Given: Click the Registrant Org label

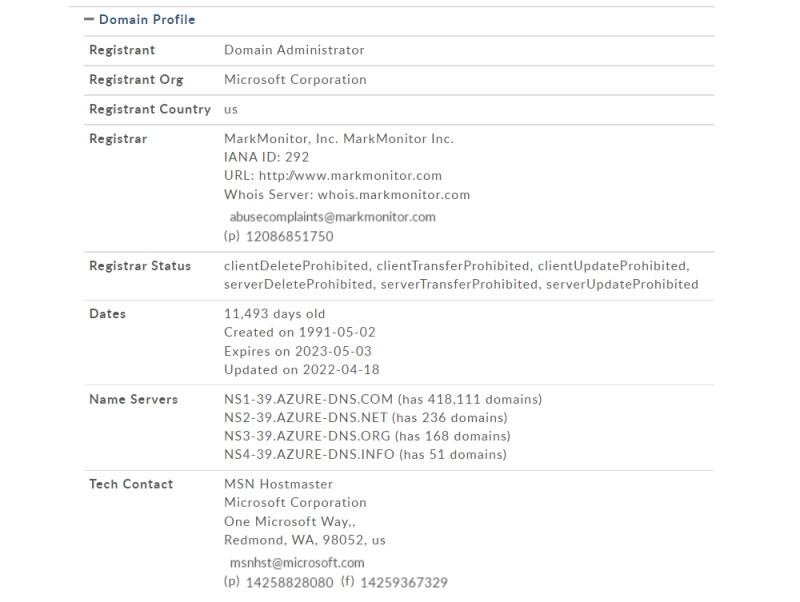Looking at the screenshot, I should (136, 80).
